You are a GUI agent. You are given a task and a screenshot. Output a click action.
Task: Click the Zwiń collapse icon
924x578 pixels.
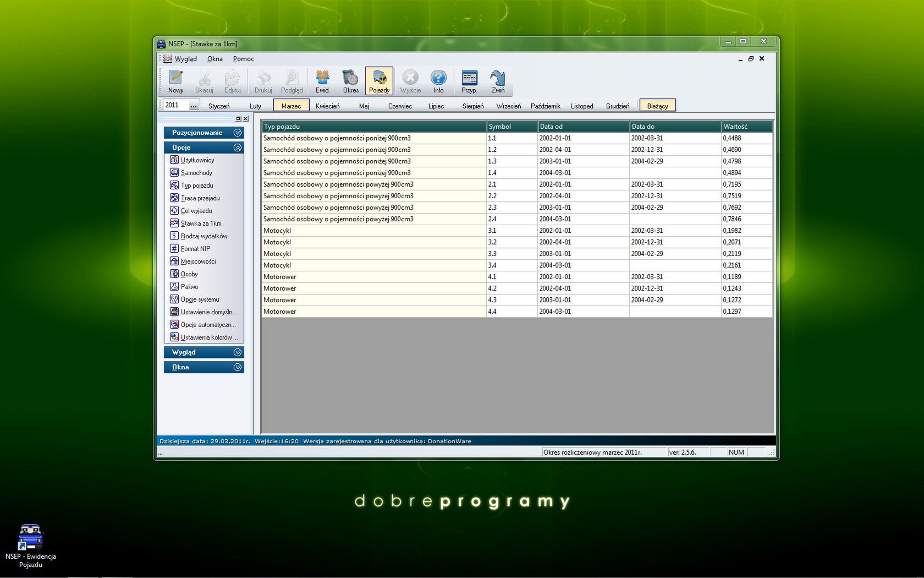(x=498, y=81)
